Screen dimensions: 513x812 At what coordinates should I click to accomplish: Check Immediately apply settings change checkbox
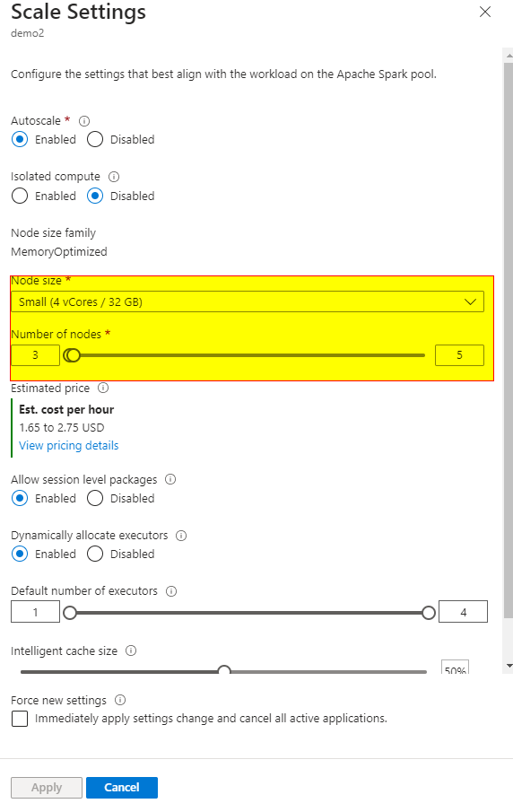20,719
